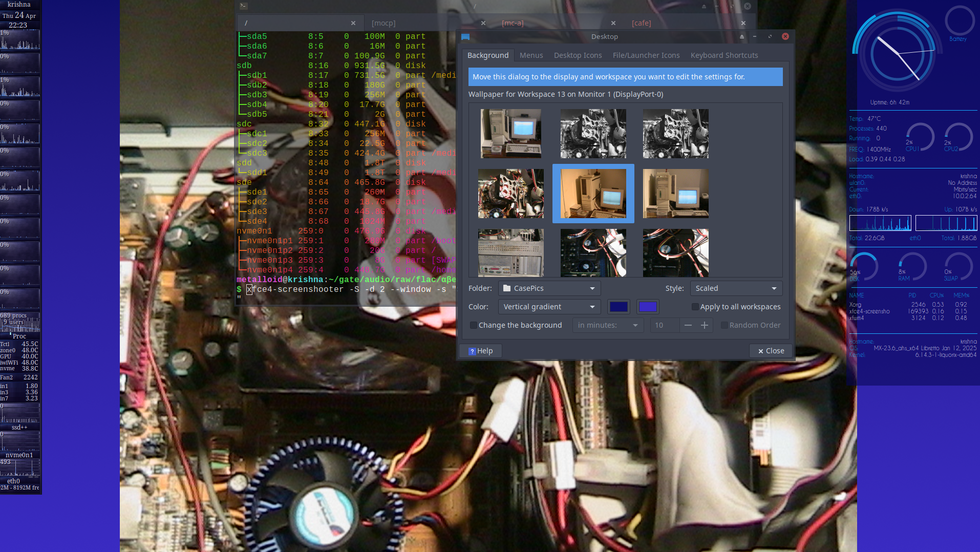Click the terminal window menu icon
Viewport: 980px width, 552px height.
point(244,6)
